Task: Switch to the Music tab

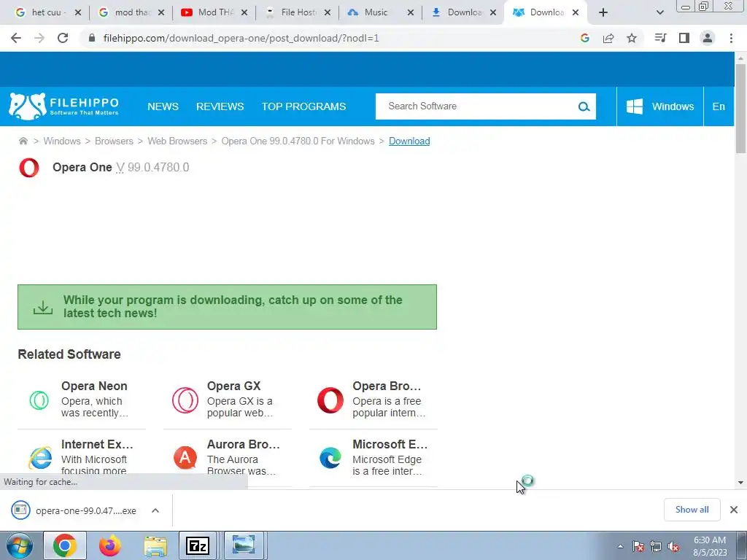Action: (x=376, y=12)
